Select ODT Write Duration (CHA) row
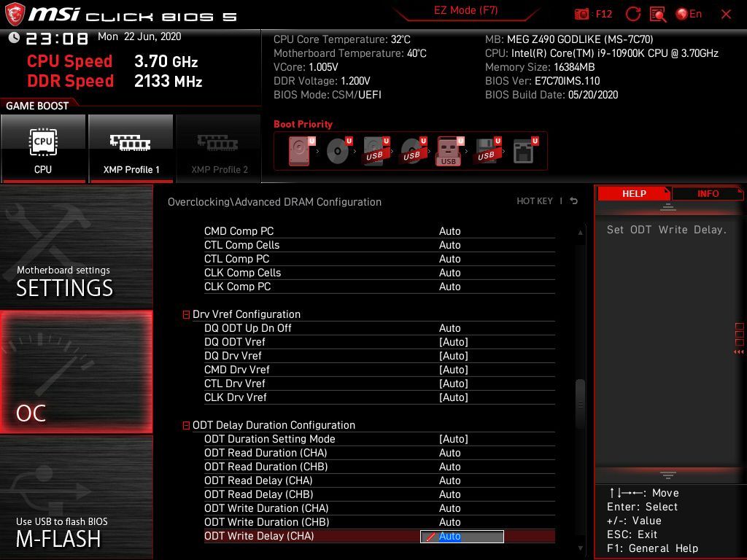 coord(379,508)
